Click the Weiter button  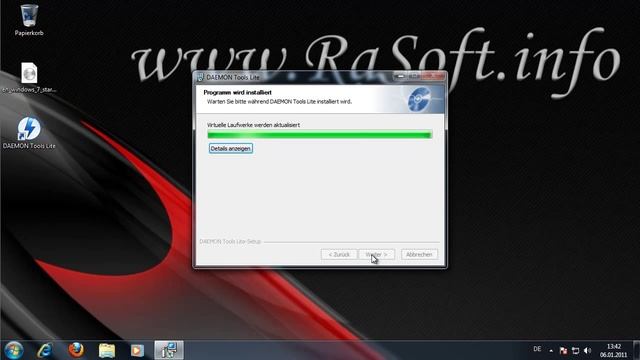coord(376,254)
